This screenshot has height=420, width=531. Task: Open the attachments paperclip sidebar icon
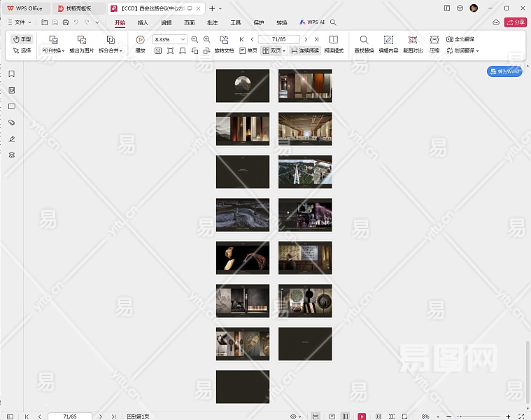pyautogui.click(x=11, y=122)
